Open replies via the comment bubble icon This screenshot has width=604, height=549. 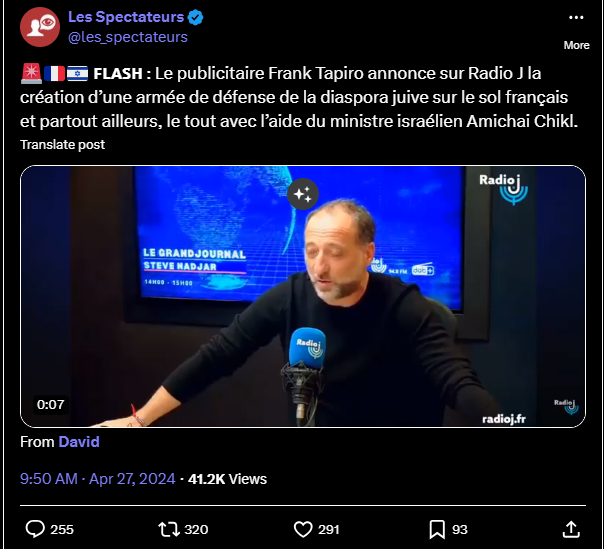(x=35, y=529)
